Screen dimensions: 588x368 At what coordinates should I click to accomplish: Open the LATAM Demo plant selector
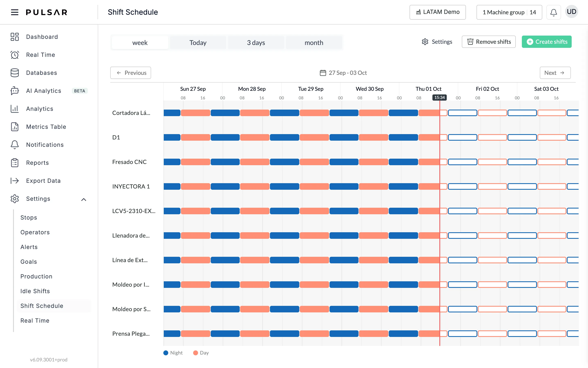(438, 12)
